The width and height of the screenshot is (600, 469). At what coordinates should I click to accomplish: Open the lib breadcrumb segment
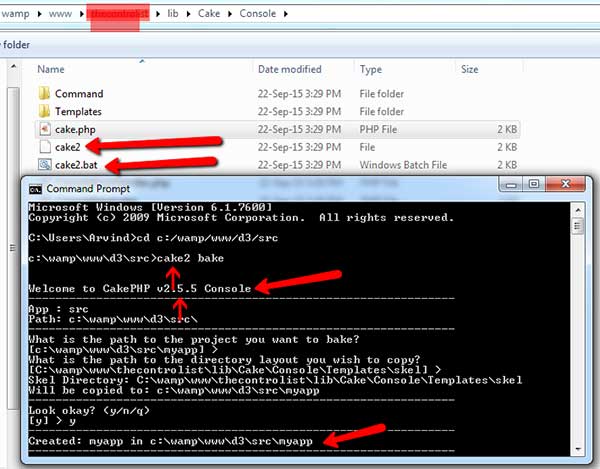tap(173, 13)
